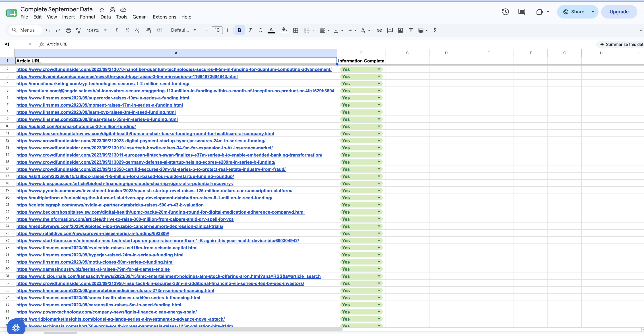Expand horizontal align dropdown

coord(328,30)
